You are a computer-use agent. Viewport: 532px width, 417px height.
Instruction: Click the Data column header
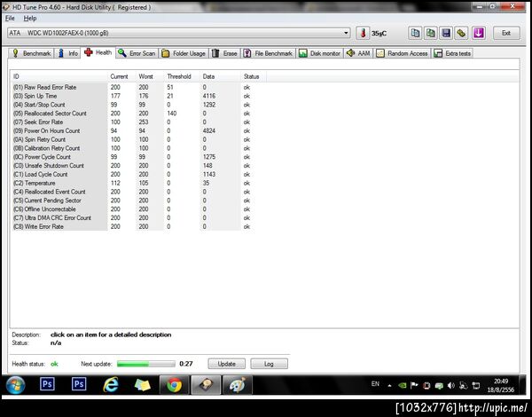[x=220, y=76]
